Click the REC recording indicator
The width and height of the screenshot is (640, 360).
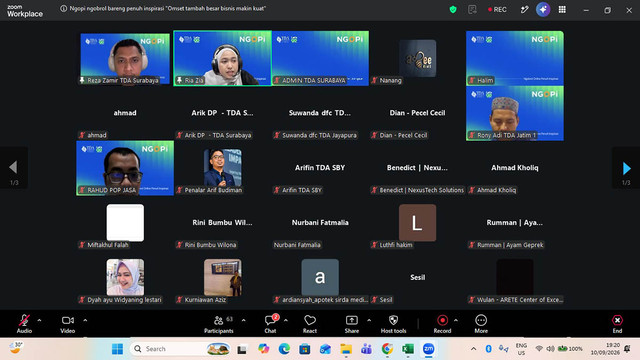pos(497,10)
